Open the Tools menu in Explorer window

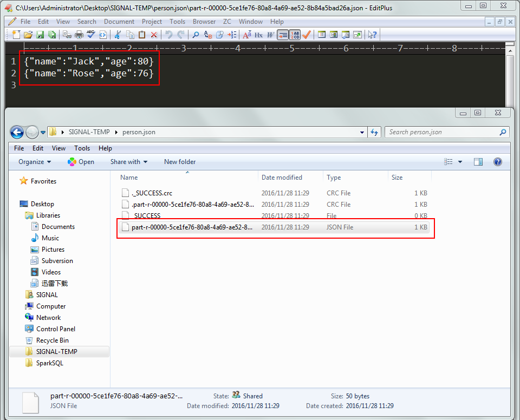click(x=82, y=148)
